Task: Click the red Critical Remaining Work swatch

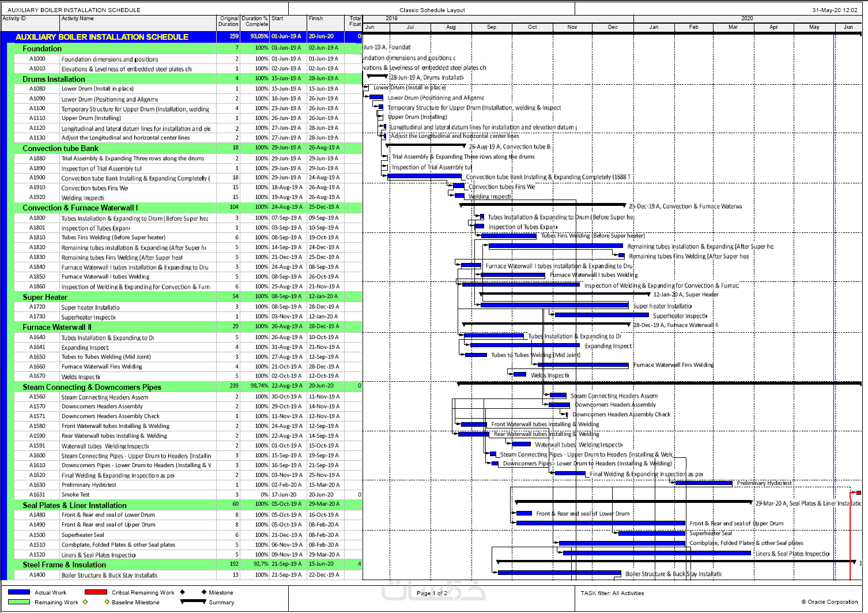Action: (96, 592)
